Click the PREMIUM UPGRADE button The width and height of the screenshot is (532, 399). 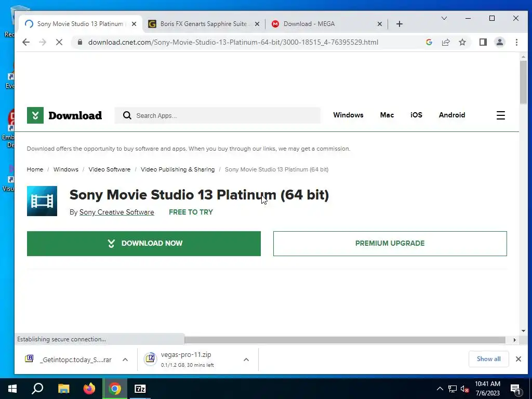(x=390, y=244)
